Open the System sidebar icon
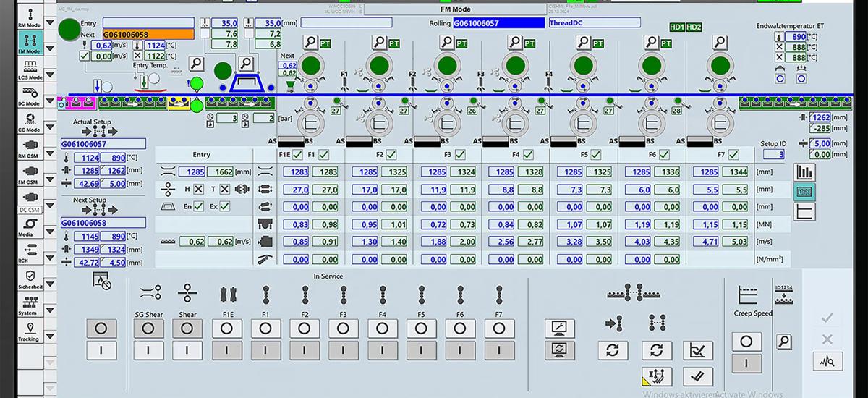Image resolution: width=868 pixels, height=398 pixels. [29, 306]
